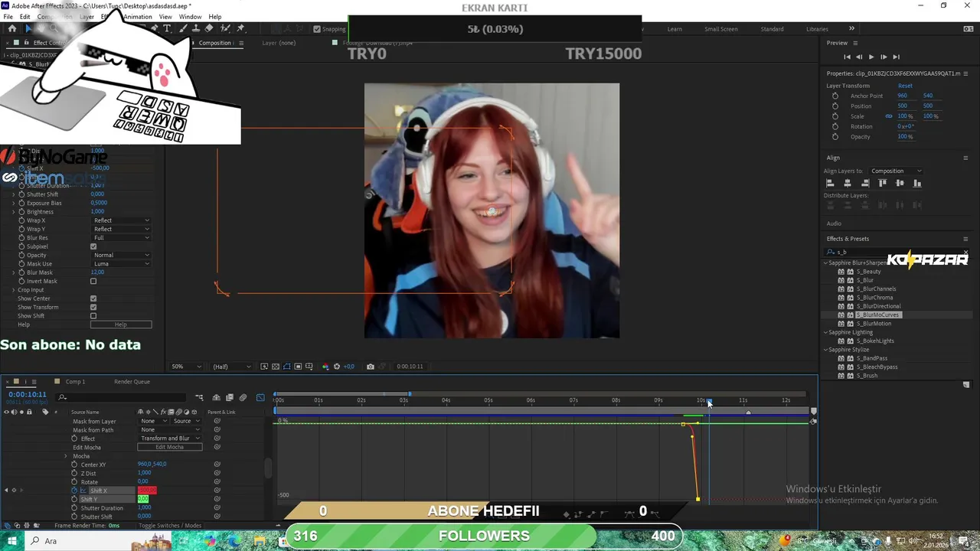The image size is (980, 551).
Task: Open the Help menu
Action: pos(215,17)
